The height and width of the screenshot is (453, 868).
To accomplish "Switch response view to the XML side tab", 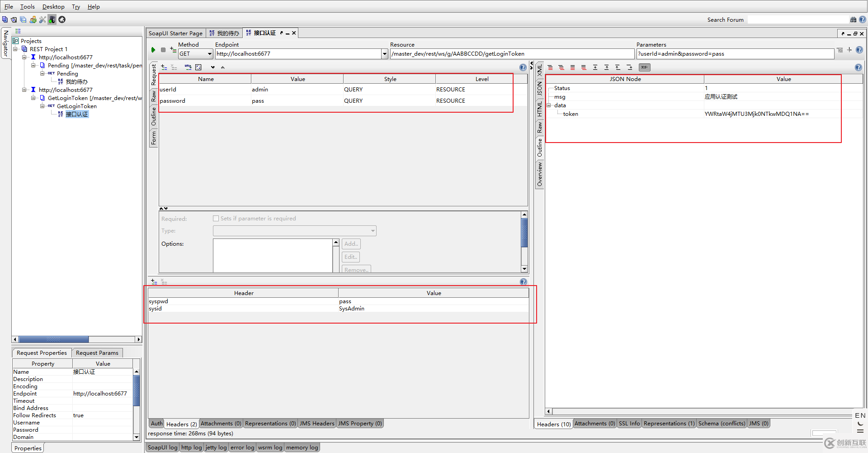I will [539, 70].
